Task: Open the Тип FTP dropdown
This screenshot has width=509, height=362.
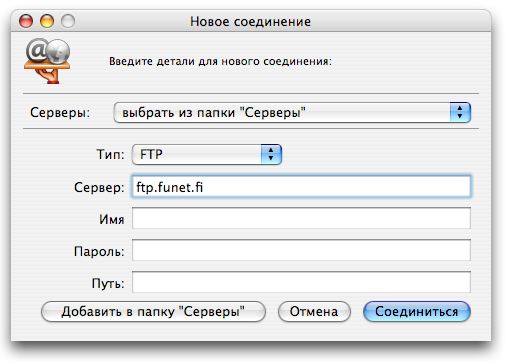Action: point(207,154)
